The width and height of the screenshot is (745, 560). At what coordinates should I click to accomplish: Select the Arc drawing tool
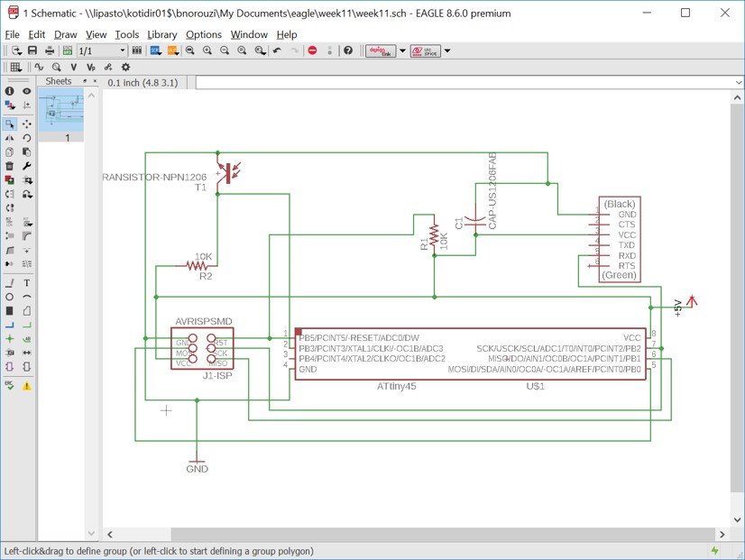tap(27, 297)
